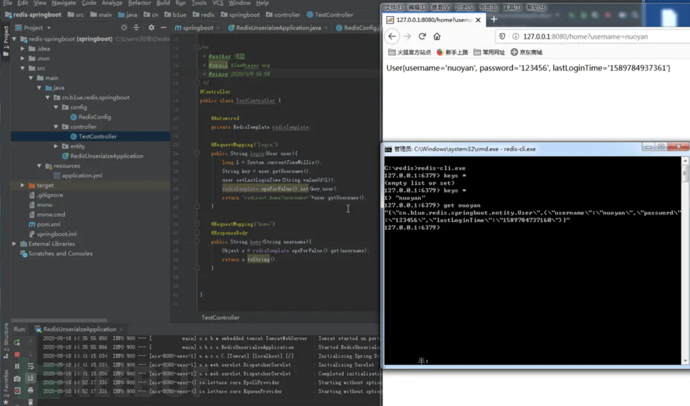Stop the running application with red square
Screen dimensions: 690x406
(17, 354)
